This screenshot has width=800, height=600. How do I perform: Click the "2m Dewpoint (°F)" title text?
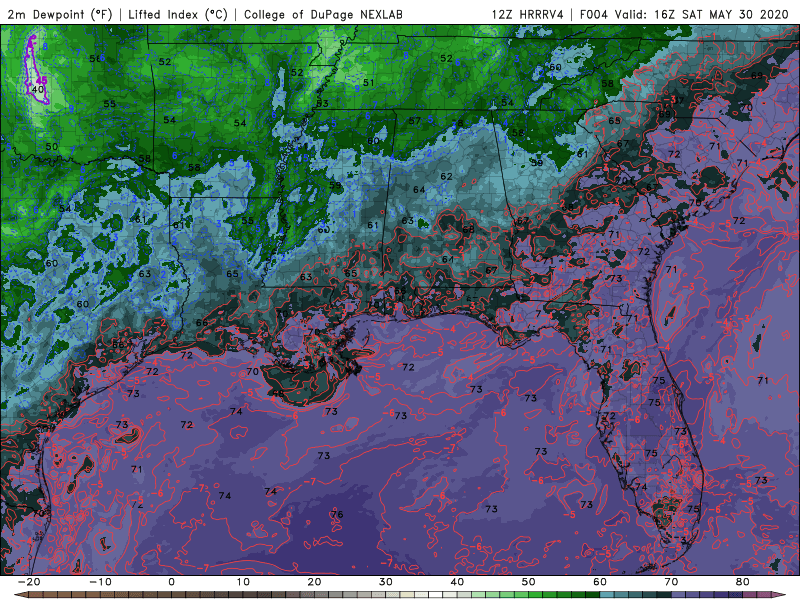coord(60,14)
